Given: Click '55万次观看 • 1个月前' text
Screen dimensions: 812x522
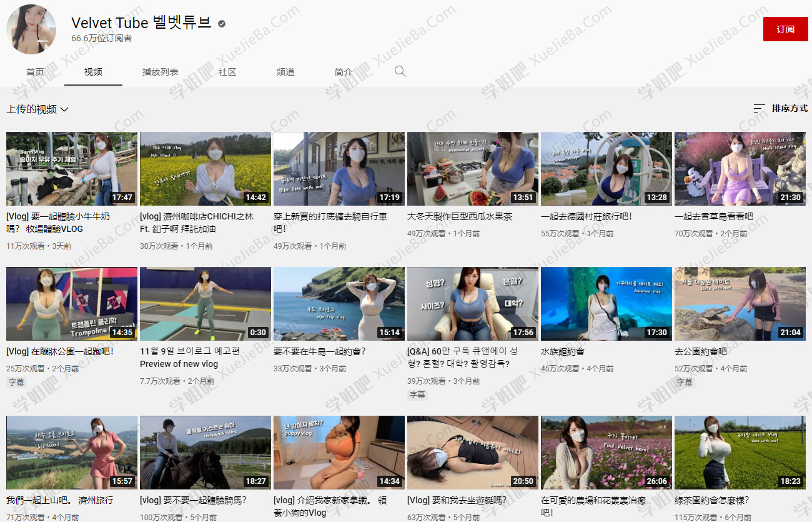Looking at the screenshot, I should (577, 233).
